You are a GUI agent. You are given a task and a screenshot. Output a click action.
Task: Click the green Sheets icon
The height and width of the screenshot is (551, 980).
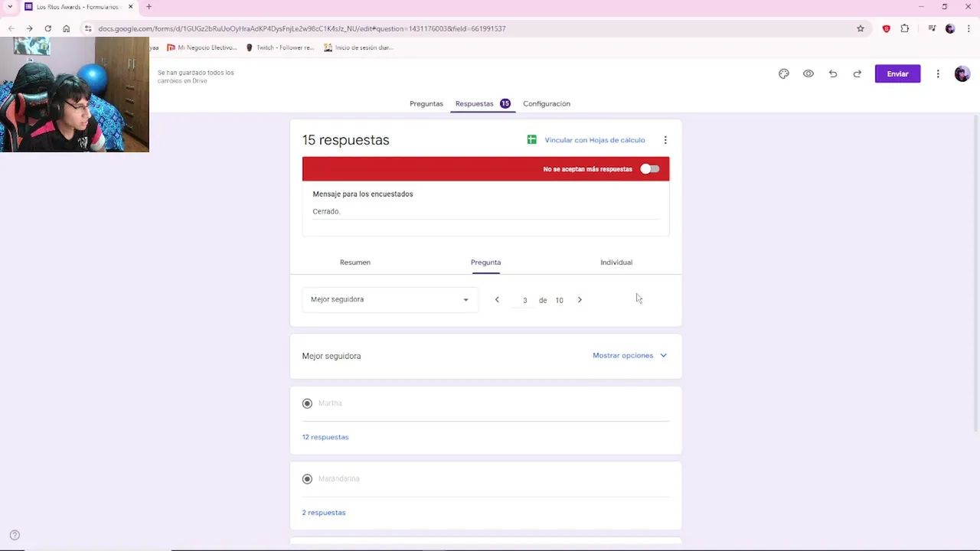[531, 139]
